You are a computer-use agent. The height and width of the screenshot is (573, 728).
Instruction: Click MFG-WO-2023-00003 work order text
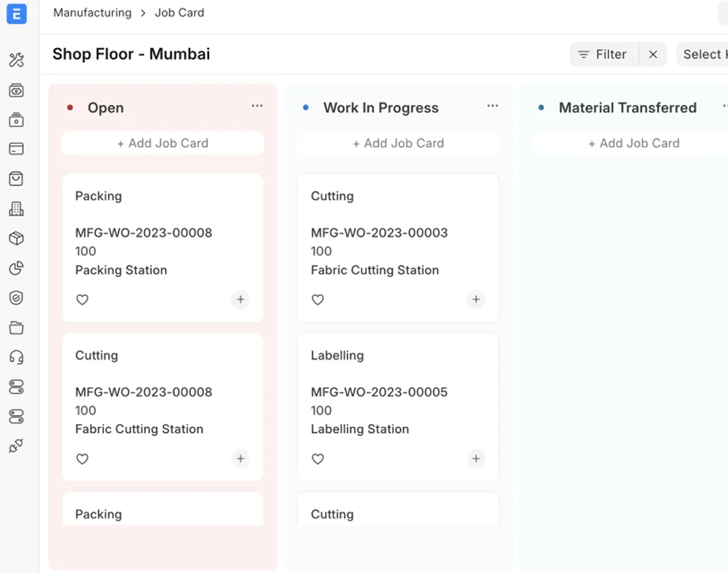coord(379,233)
